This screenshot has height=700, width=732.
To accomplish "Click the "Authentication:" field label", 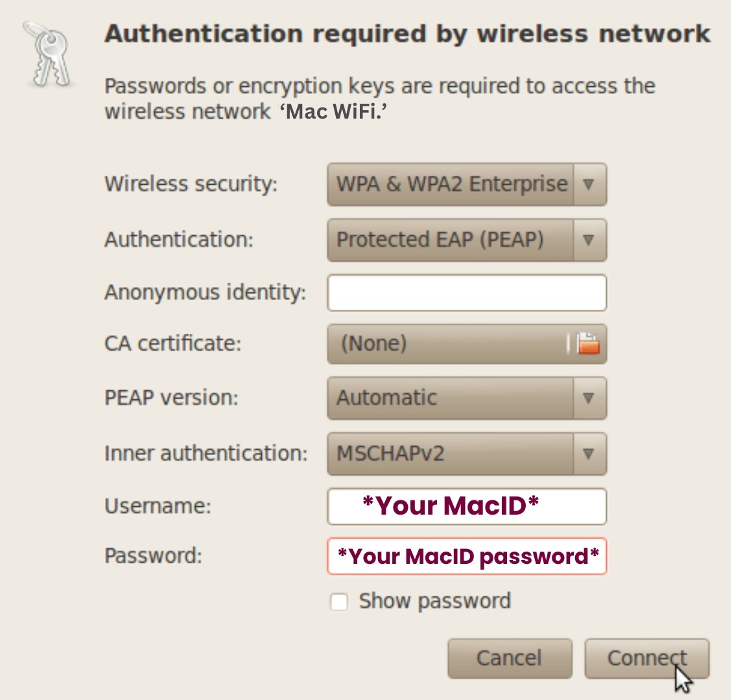I will pos(179,240).
